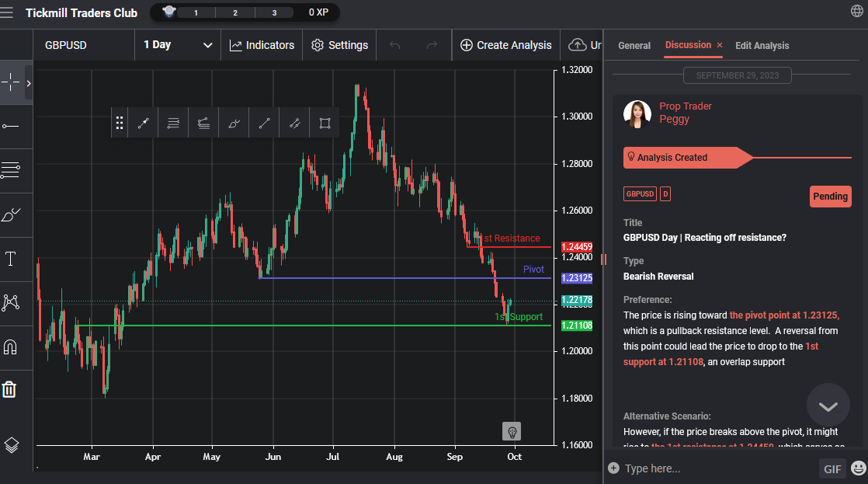
Task: Select the XABCD pattern tool
Action: [11, 302]
